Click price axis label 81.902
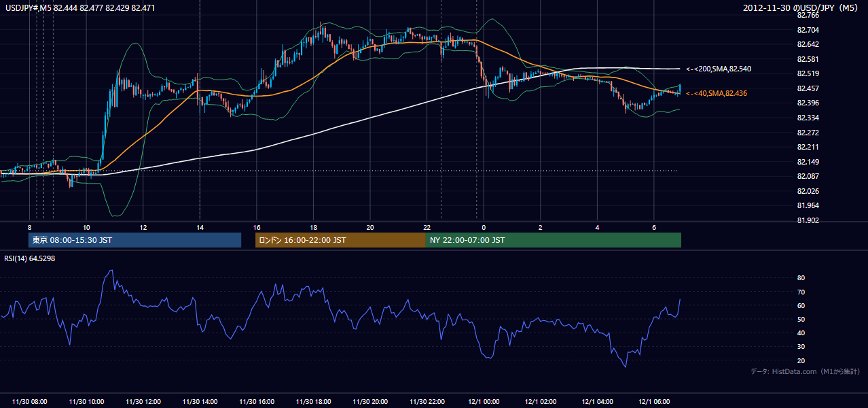 coord(808,220)
